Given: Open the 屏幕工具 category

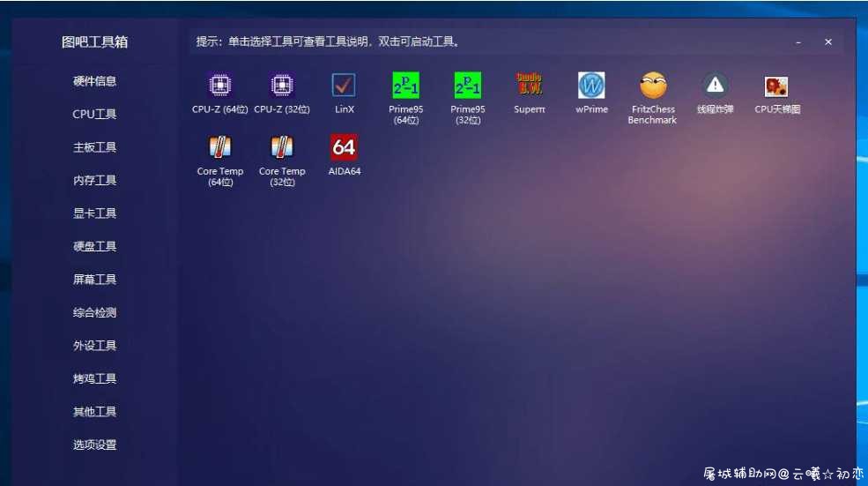Looking at the screenshot, I should [94, 280].
